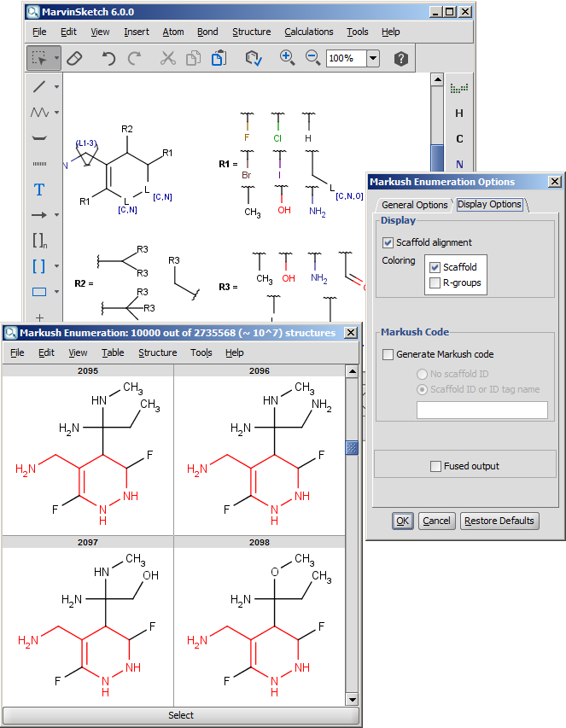Image resolution: width=566 pixels, height=728 pixels.
Task: Click the Select button below structures
Action: coord(180,715)
